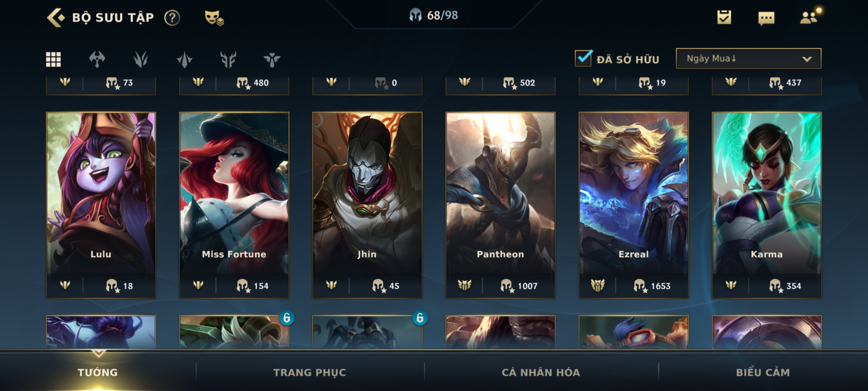Open the Ezreal champion card

[x=633, y=205]
